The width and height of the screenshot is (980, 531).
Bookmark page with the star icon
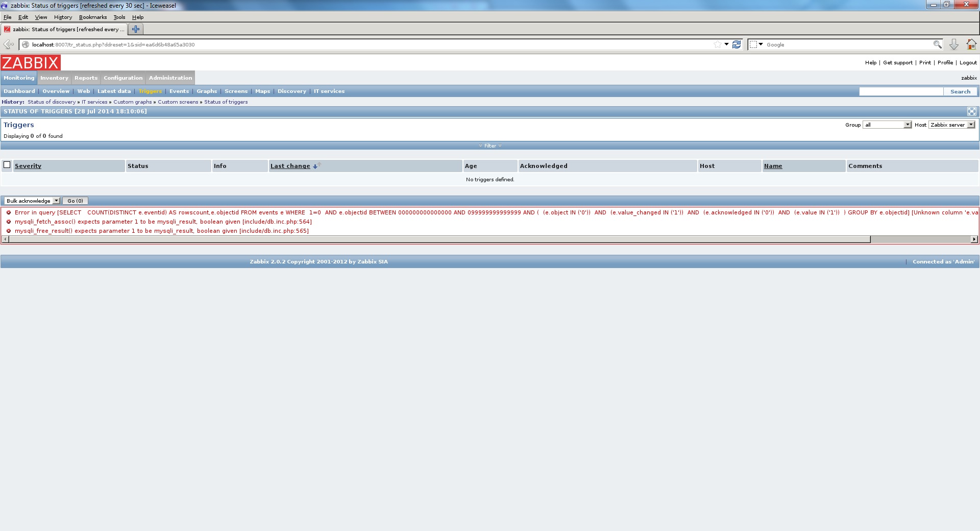tap(718, 44)
